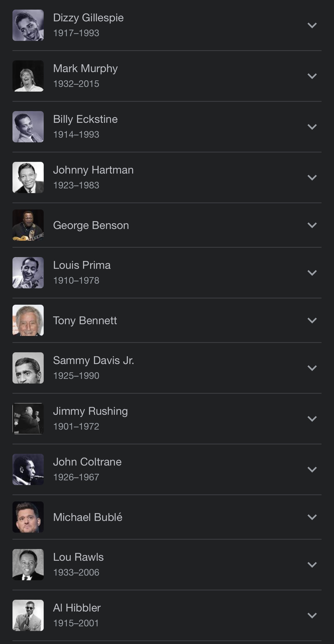
Task: Expand Mark Murphy details arrow
Action: point(312,76)
